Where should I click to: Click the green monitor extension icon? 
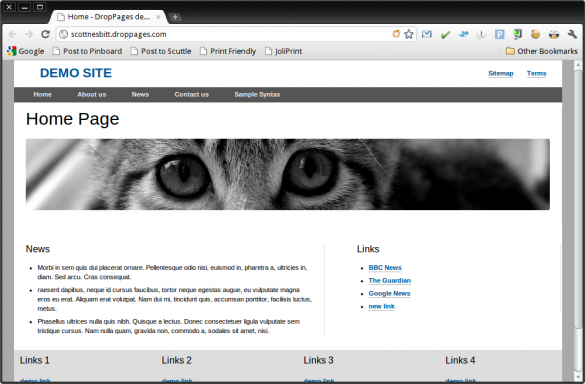pyautogui.click(x=517, y=34)
